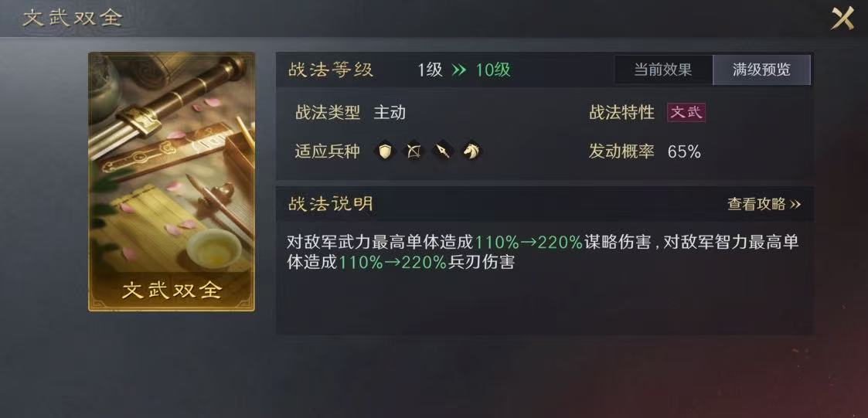Click the skill description text

(543, 252)
